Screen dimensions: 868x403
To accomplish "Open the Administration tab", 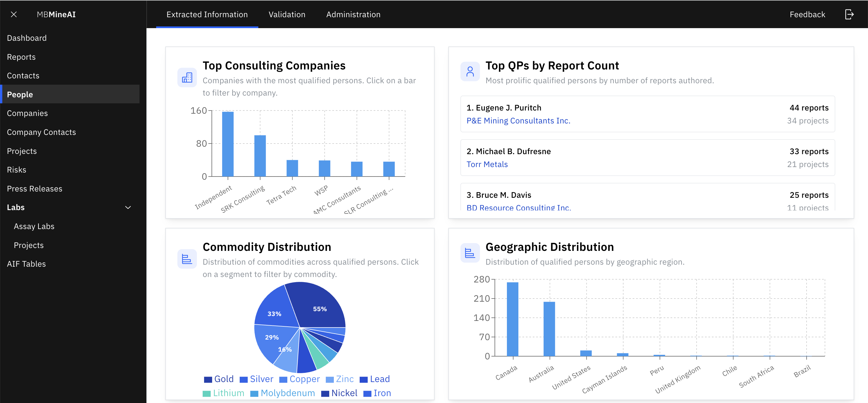I will [353, 14].
